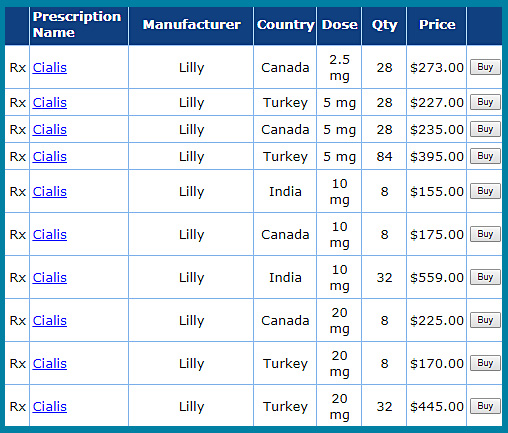This screenshot has height=433, width=508.
Task: Open Cialis link in the $273.00 row
Action: point(50,68)
